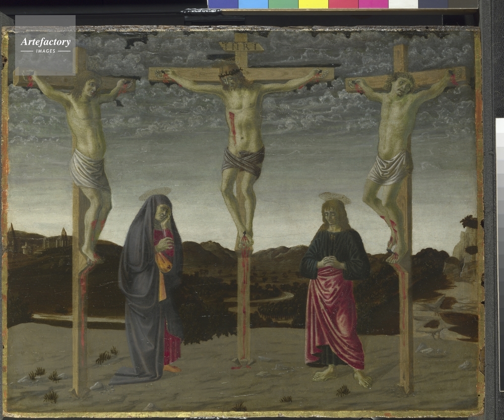Click the red swatch on the color bar

point(343,4)
